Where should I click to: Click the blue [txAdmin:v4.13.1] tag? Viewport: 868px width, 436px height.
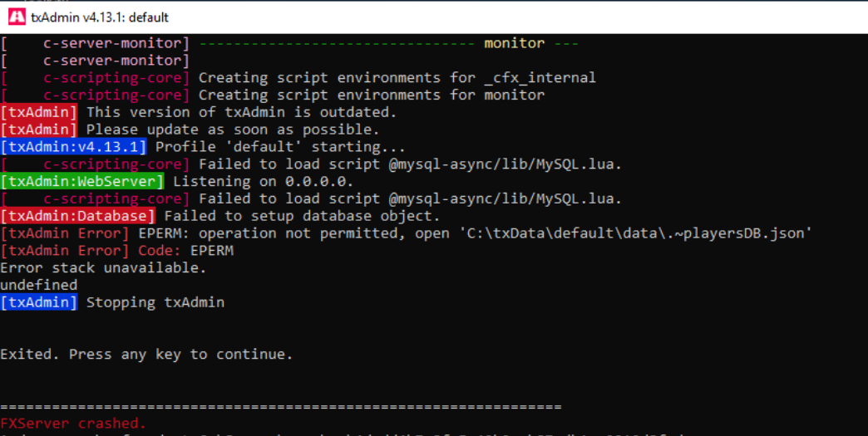click(74, 147)
